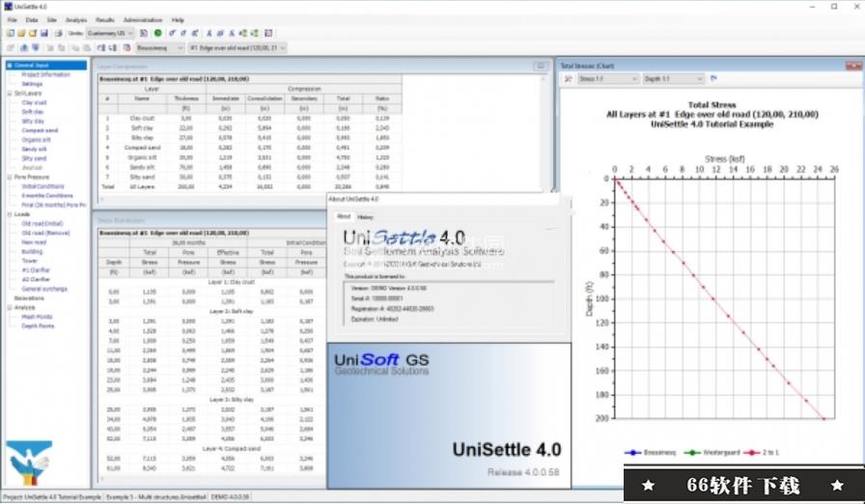Select Clay crust soil layer in tree

(34, 102)
